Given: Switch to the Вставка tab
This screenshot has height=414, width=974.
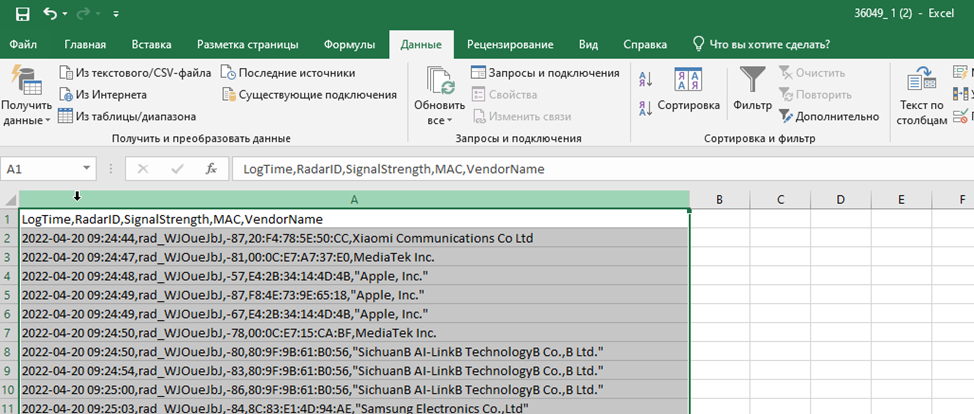Looking at the screenshot, I should pyautogui.click(x=152, y=45).
